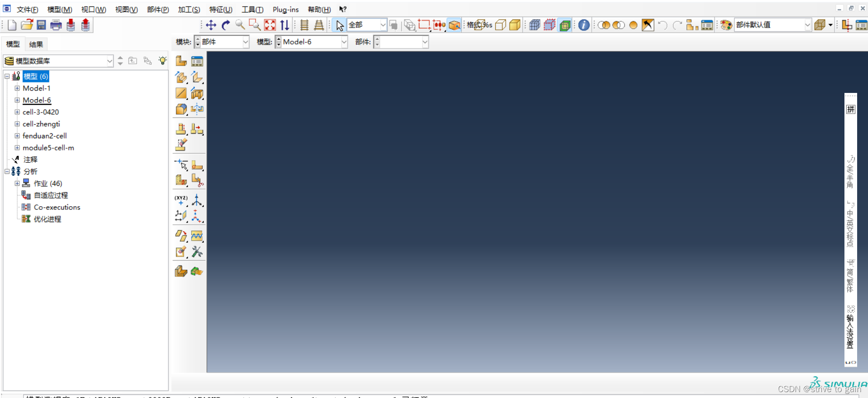
Task: Click the Auto-fit view icon
Action: click(270, 25)
